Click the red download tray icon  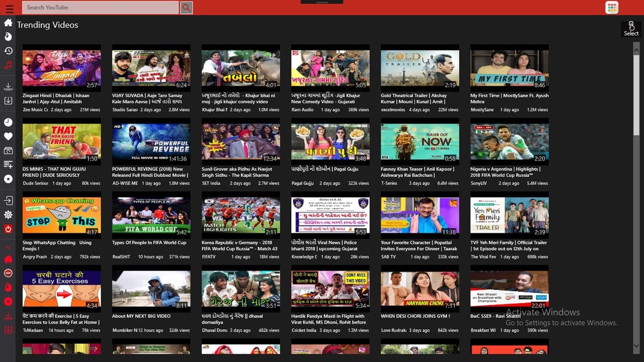pos(8,316)
